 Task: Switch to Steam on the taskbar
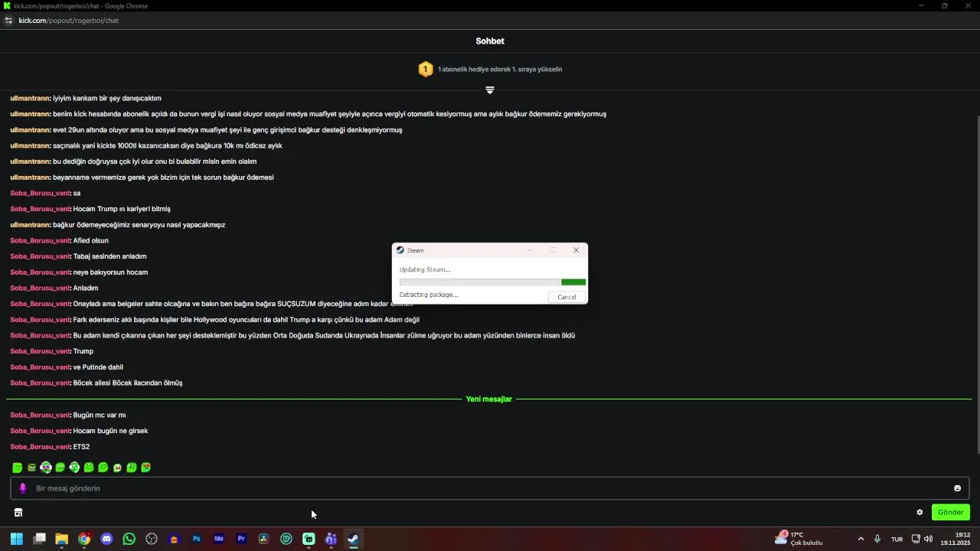(x=353, y=539)
